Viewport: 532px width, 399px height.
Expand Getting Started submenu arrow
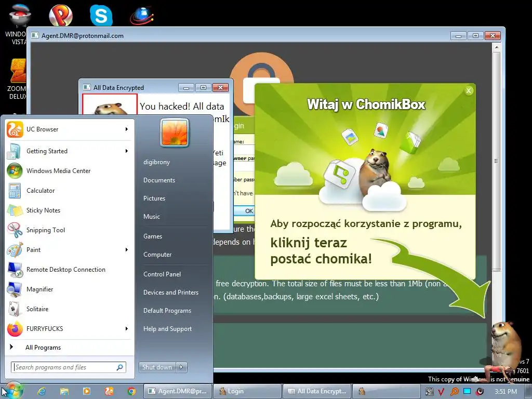coord(127,151)
